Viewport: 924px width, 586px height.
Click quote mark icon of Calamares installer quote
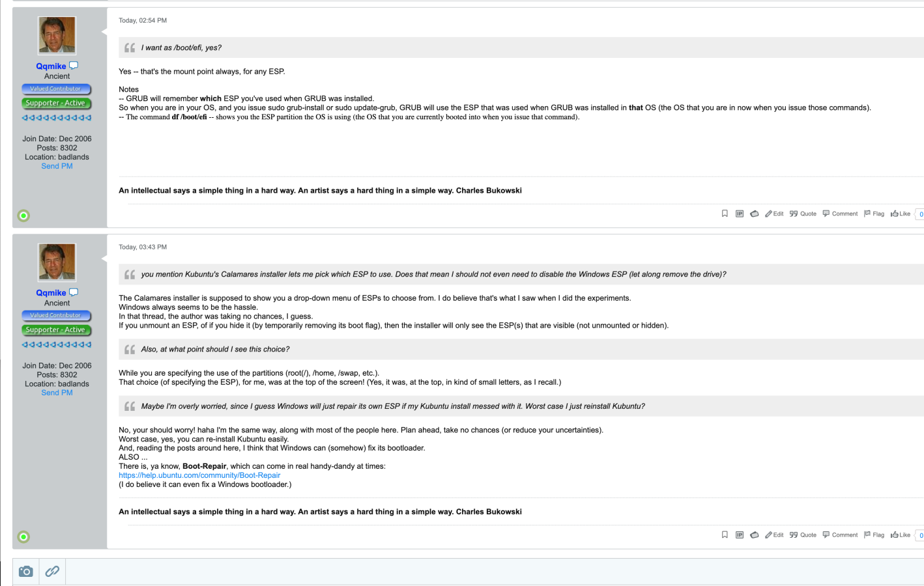coord(130,274)
